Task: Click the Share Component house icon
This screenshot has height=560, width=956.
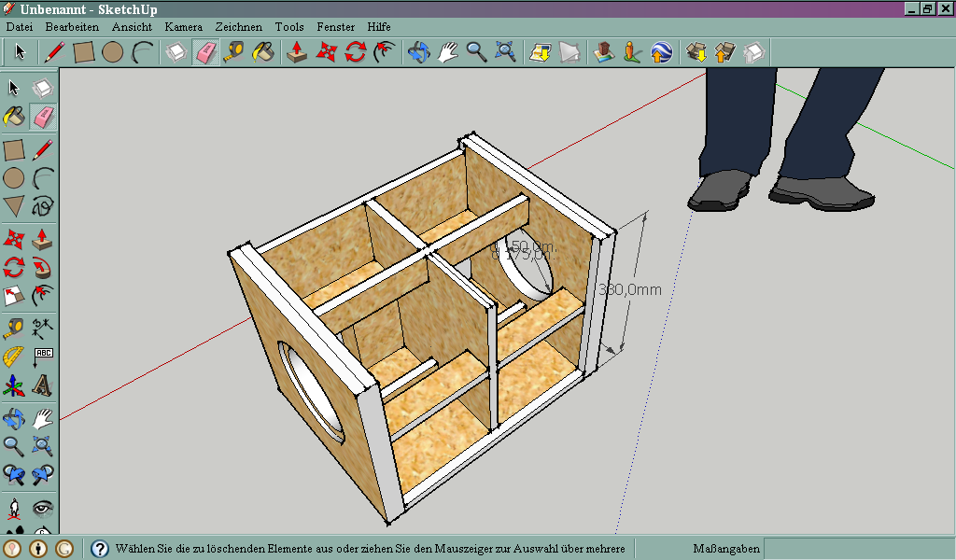Action: tap(754, 52)
